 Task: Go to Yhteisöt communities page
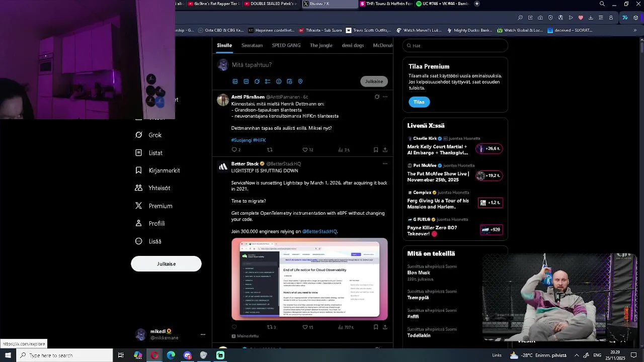coord(152,188)
